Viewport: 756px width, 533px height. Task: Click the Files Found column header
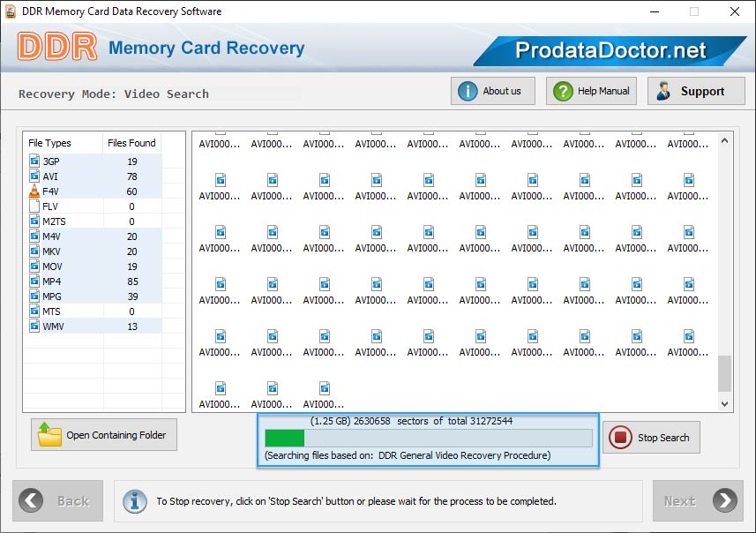(x=131, y=143)
